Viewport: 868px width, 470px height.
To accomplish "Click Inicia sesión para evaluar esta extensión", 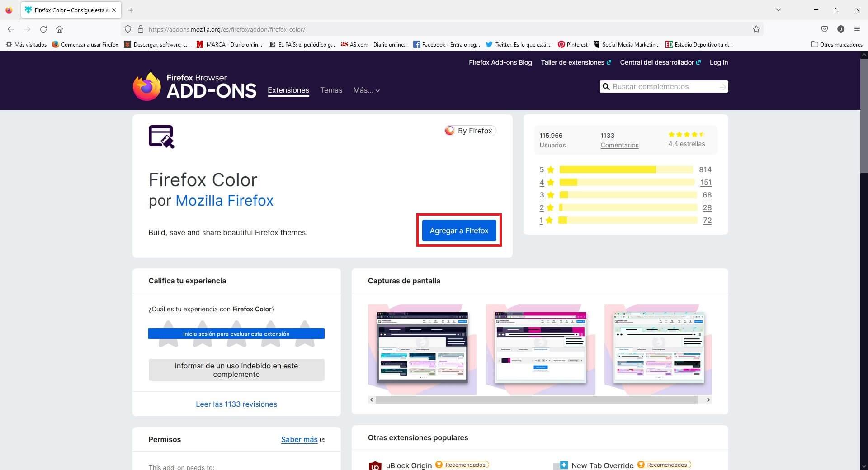I will (x=236, y=334).
